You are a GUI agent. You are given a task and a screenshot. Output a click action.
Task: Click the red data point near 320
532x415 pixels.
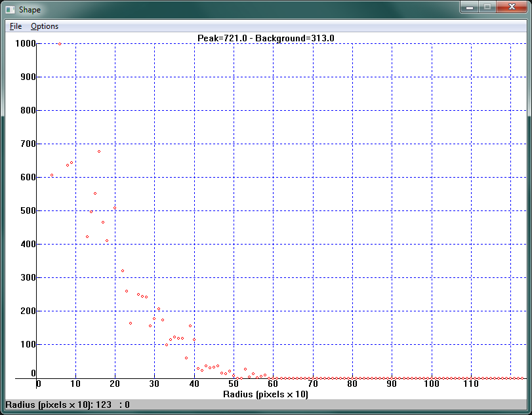tap(123, 271)
